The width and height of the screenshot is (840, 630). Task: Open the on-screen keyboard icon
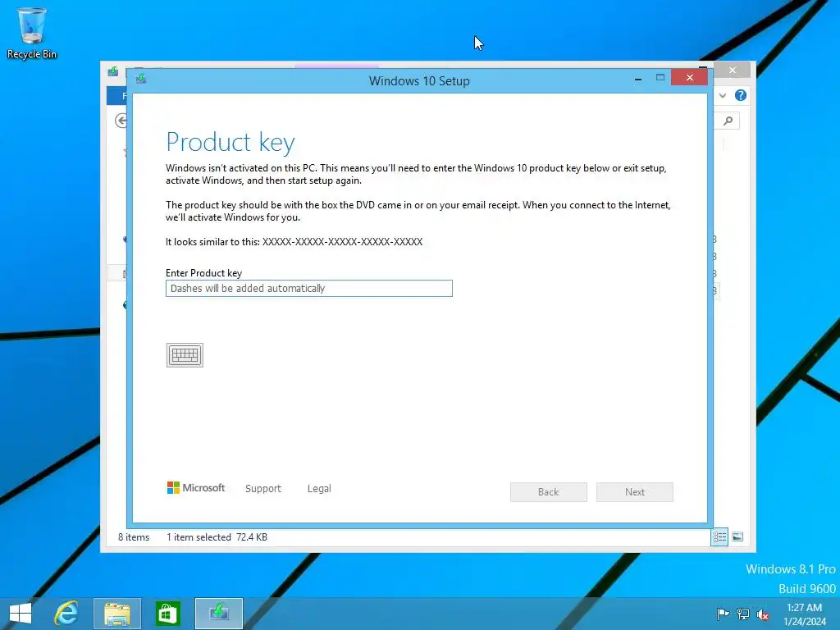(x=185, y=354)
